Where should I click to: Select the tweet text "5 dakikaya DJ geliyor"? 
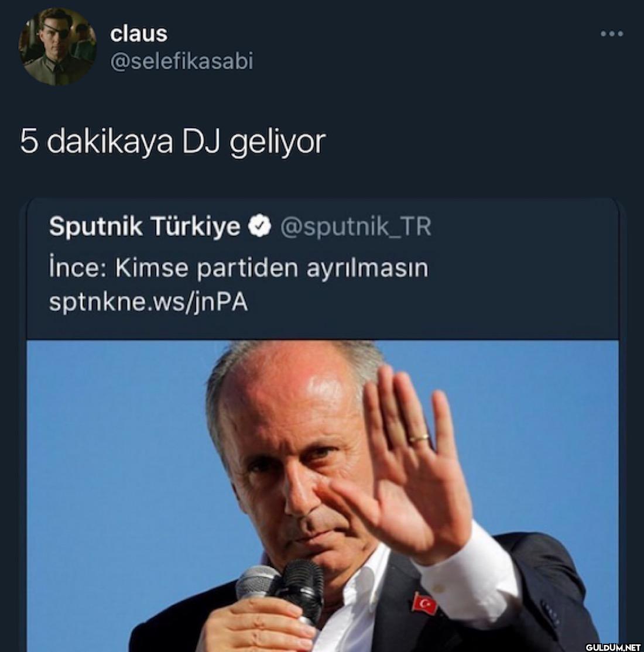(172, 142)
